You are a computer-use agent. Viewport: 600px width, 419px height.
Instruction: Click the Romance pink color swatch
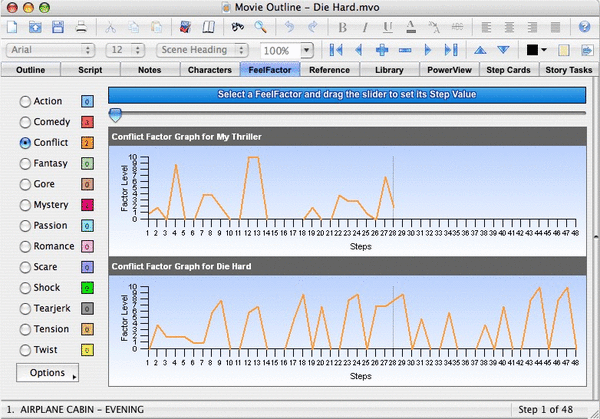[88, 246]
